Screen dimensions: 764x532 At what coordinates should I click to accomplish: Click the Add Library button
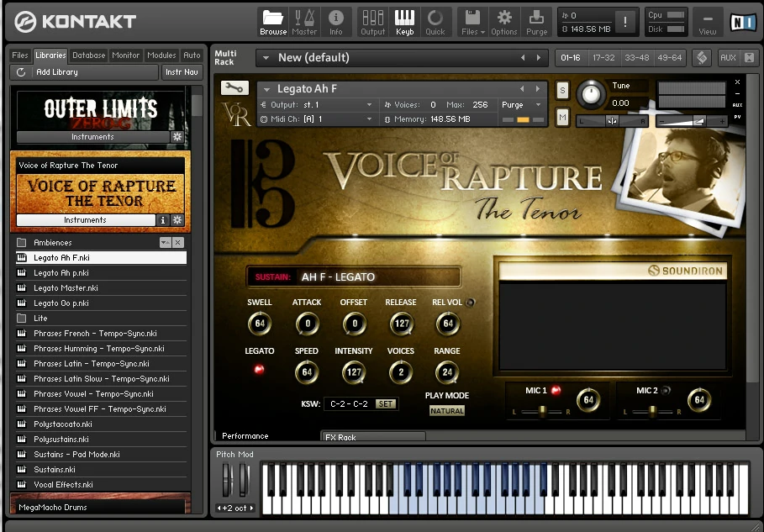[84, 72]
